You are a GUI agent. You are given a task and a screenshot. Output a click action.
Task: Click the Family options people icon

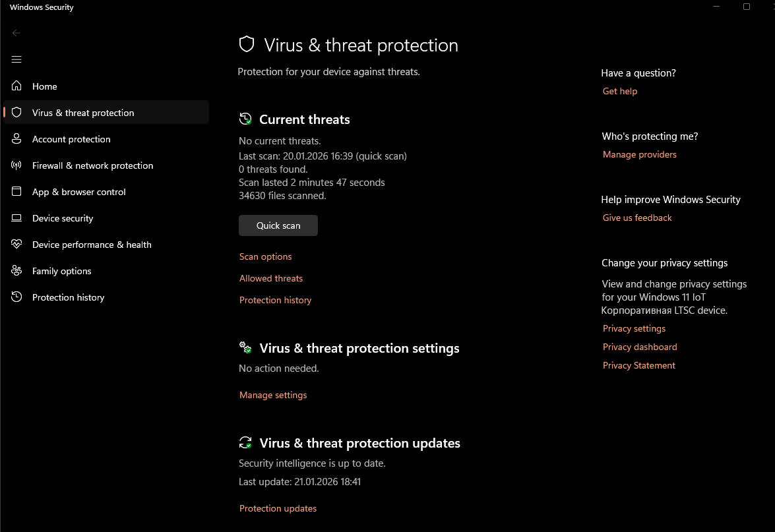pyautogui.click(x=17, y=271)
